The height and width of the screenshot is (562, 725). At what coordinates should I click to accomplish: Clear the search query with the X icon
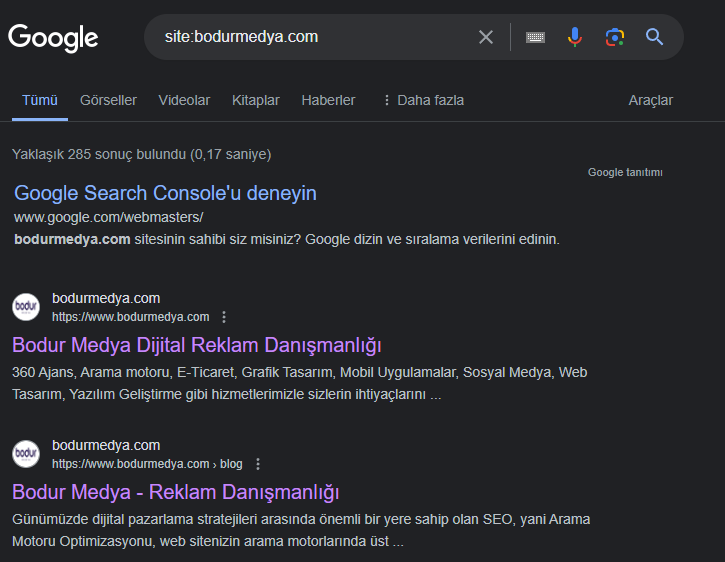[485, 37]
